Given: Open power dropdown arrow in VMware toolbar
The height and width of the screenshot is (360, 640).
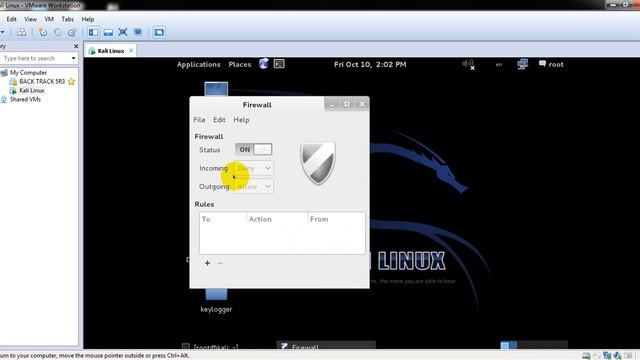Looking at the screenshot, I should [2, 32].
